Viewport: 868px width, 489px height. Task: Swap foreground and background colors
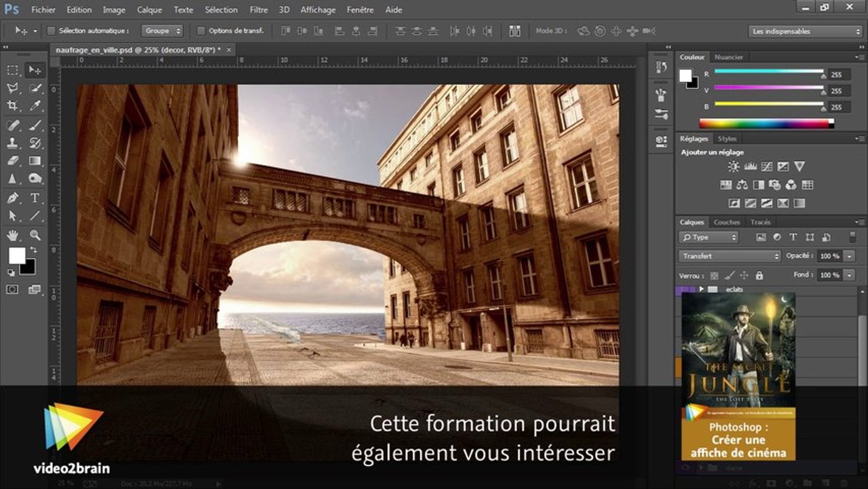point(32,250)
